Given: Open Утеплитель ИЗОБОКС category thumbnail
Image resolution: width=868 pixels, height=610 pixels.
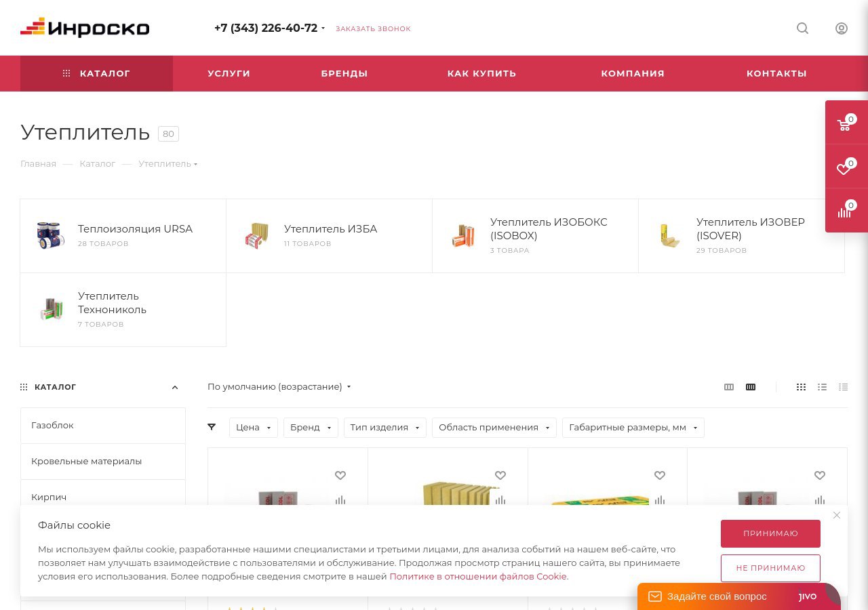Looking at the screenshot, I should [463, 235].
